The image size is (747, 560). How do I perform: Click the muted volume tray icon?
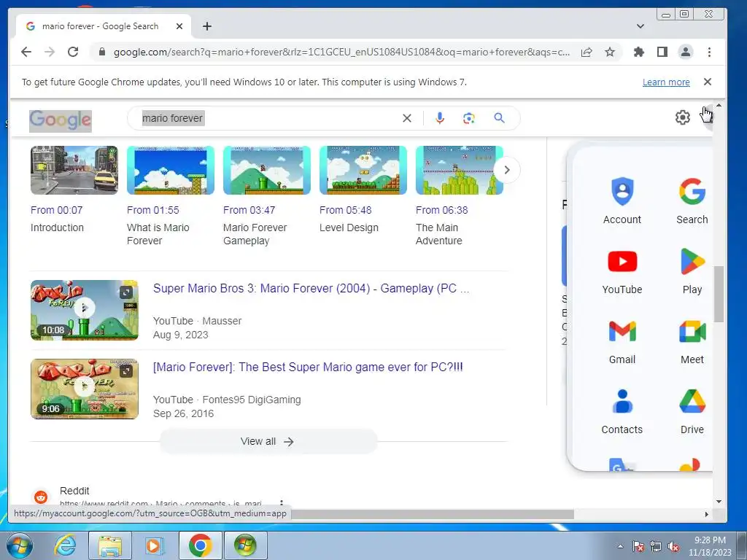coord(673,546)
